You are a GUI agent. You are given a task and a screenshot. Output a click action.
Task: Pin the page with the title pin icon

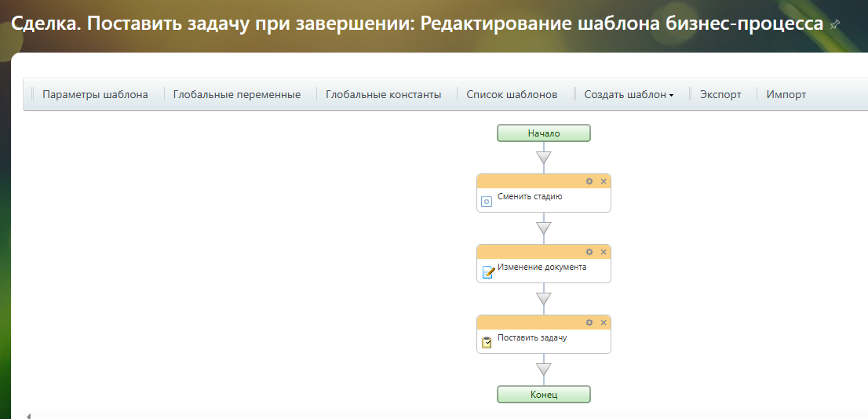(x=835, y=24)
